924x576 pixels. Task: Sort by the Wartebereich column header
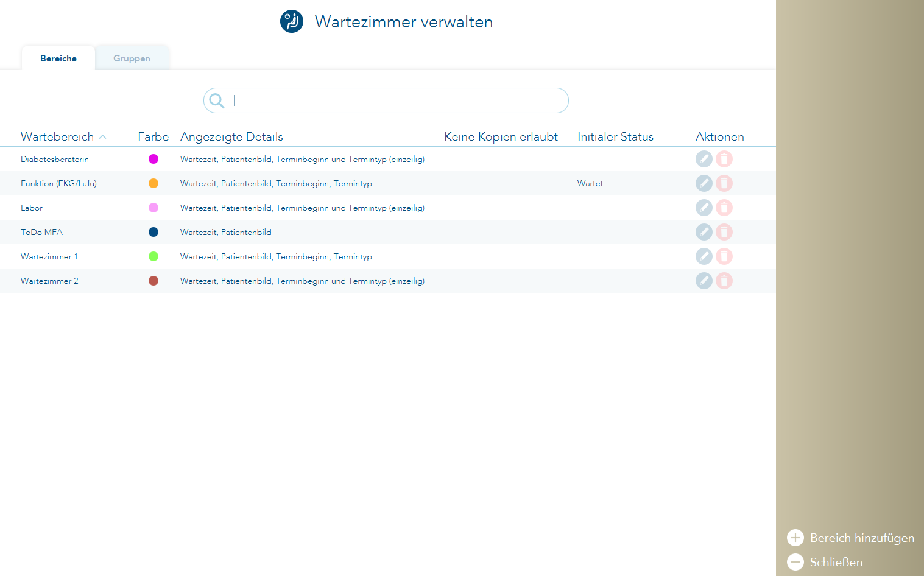(57, 137)
